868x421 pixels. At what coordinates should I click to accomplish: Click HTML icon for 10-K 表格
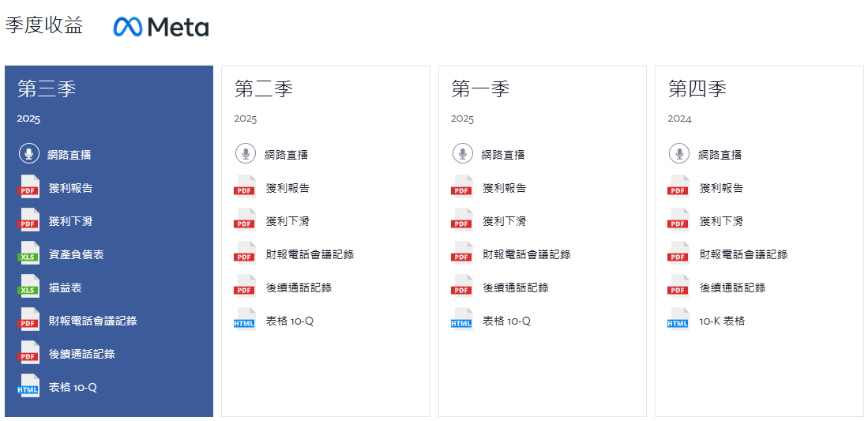point(678,320)
